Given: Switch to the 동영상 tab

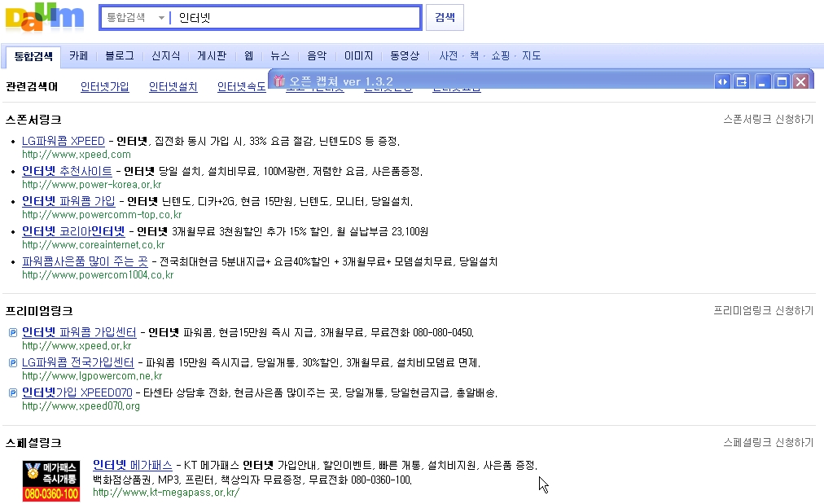Looking at the screenshot, I should click(405, 55).
